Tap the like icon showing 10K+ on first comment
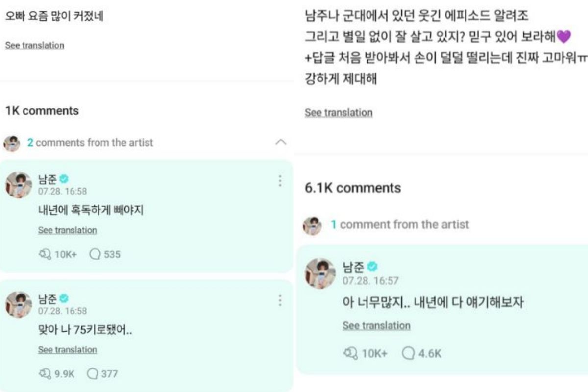This screenshot has height=392, width=588. (45, 254)
